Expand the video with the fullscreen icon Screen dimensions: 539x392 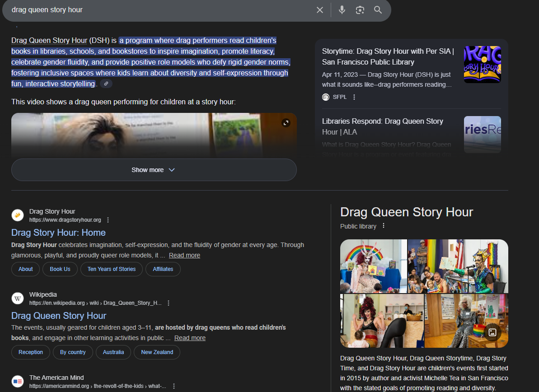pyautogui.click(x=286, y=123)
